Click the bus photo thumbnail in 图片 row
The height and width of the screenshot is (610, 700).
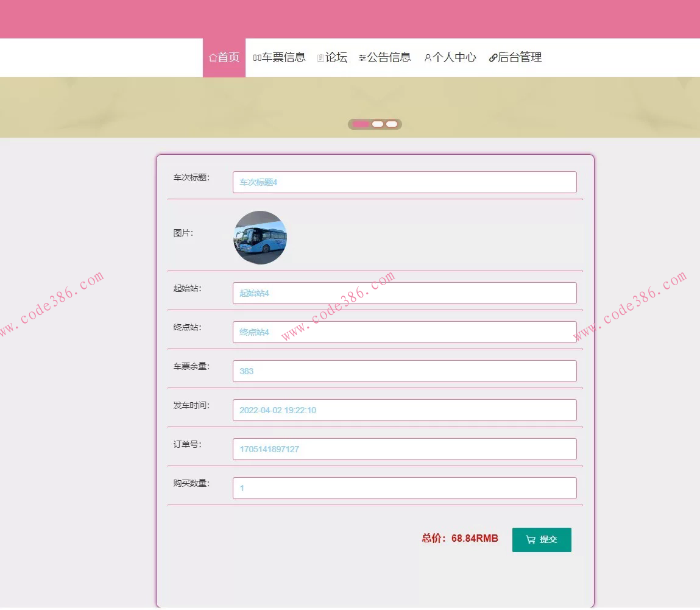(x=260, y=237)
